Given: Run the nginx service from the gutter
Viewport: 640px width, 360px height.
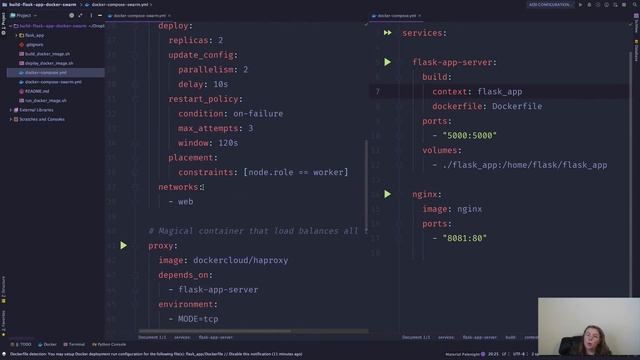Looking at the screenshot, I should click(x=387, y=194).
